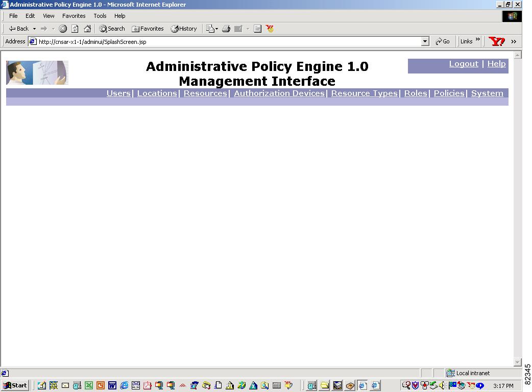Screen dimensions: 532x392
Task: Click the speaker volume tray icon
Action: 442,385
